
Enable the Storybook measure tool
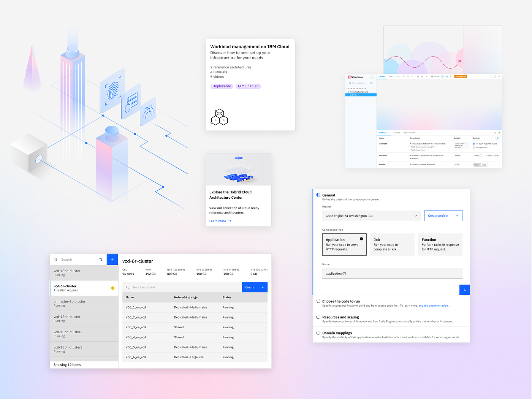[447, 76]
